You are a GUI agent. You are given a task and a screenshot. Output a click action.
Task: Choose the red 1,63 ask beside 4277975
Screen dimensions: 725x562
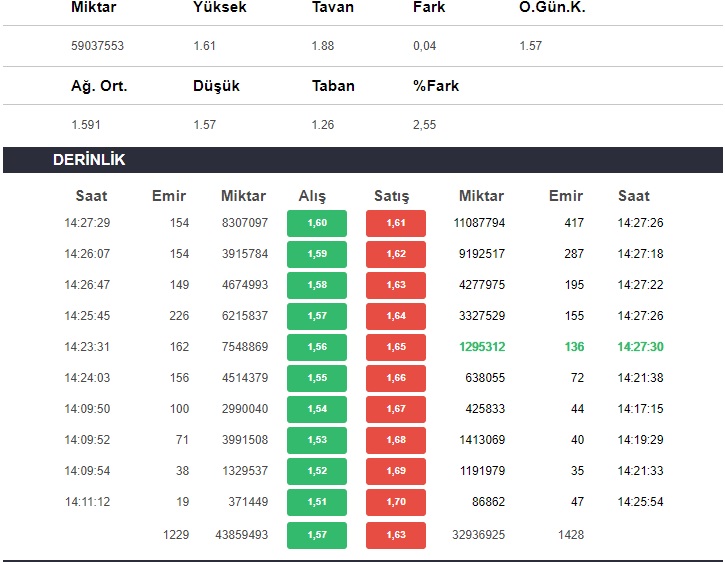point(396,285)
